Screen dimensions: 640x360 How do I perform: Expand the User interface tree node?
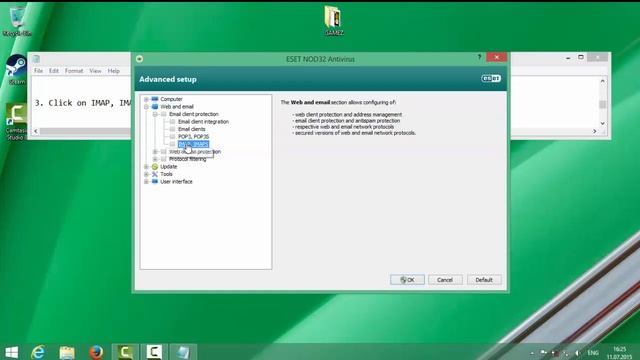[x=146, y=182]
